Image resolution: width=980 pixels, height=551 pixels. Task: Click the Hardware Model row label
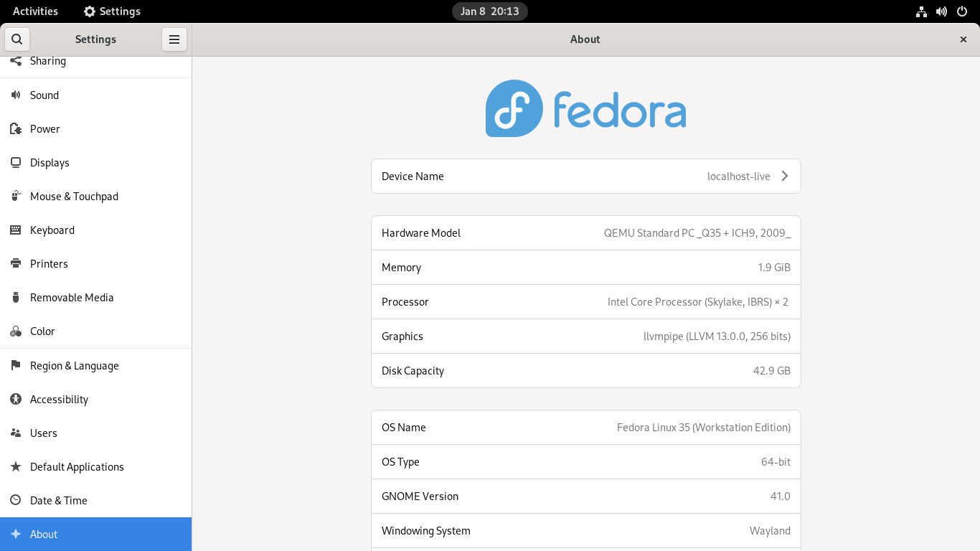point(421,233)
